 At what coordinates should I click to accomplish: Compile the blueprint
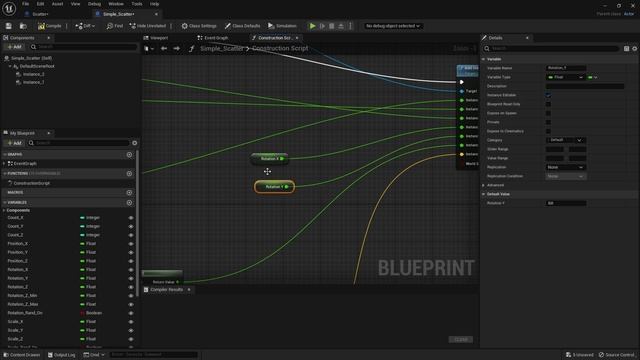tap(50, 26)
